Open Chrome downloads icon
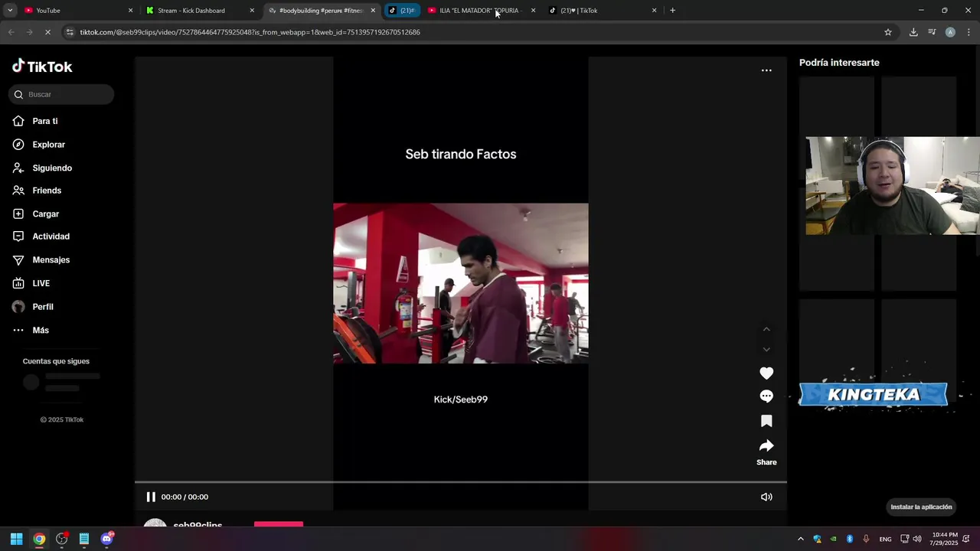This screenshot has width=980, height=551. pyautogui.click(x=913, y=32)
